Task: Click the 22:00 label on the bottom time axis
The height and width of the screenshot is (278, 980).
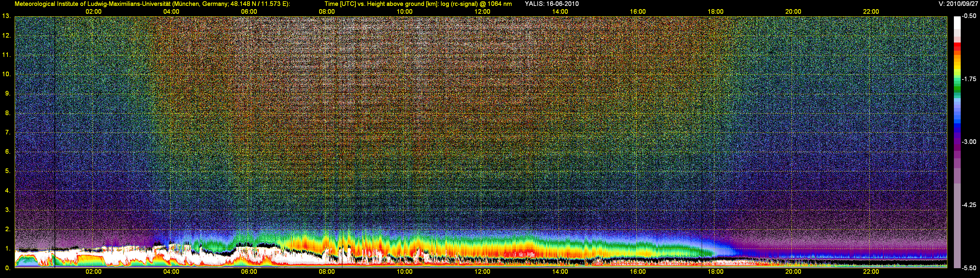Action: [x=871, y=272]
